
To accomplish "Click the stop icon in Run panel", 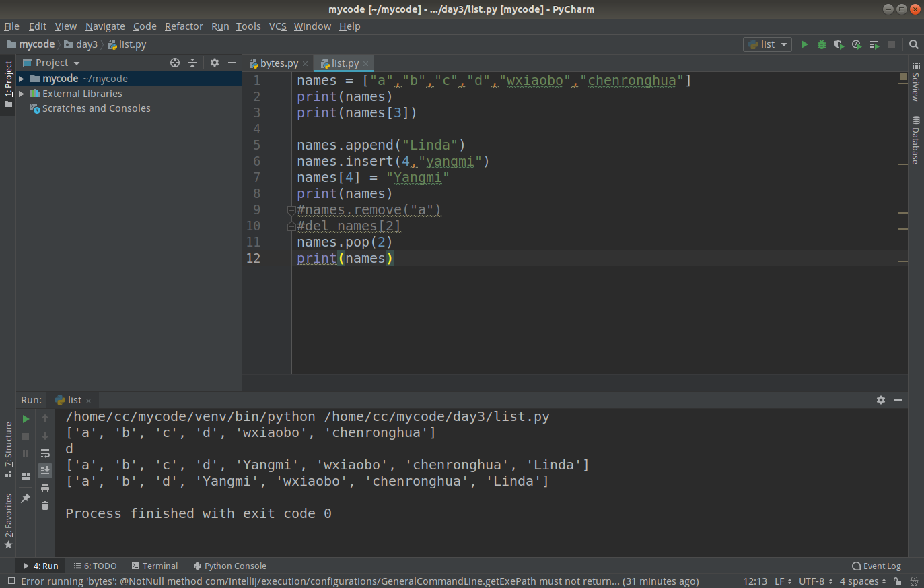I will coord(26,436).
